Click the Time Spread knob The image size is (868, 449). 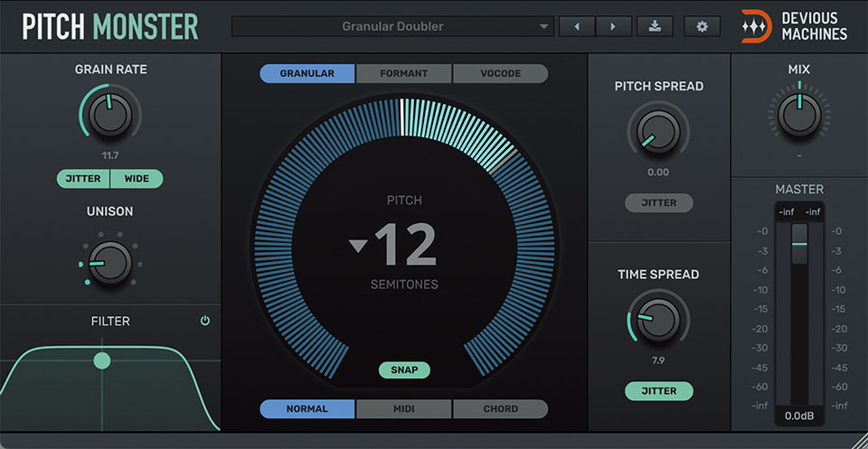658,320
